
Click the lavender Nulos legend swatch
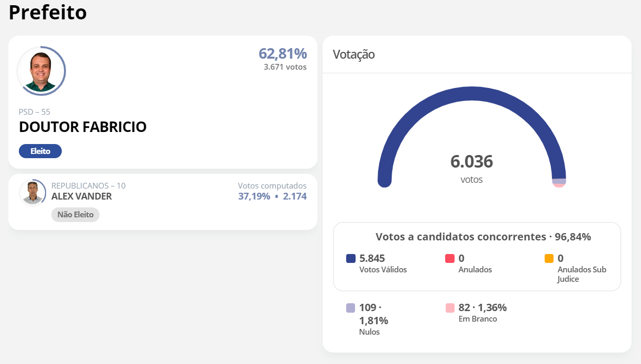click(351, 308)
